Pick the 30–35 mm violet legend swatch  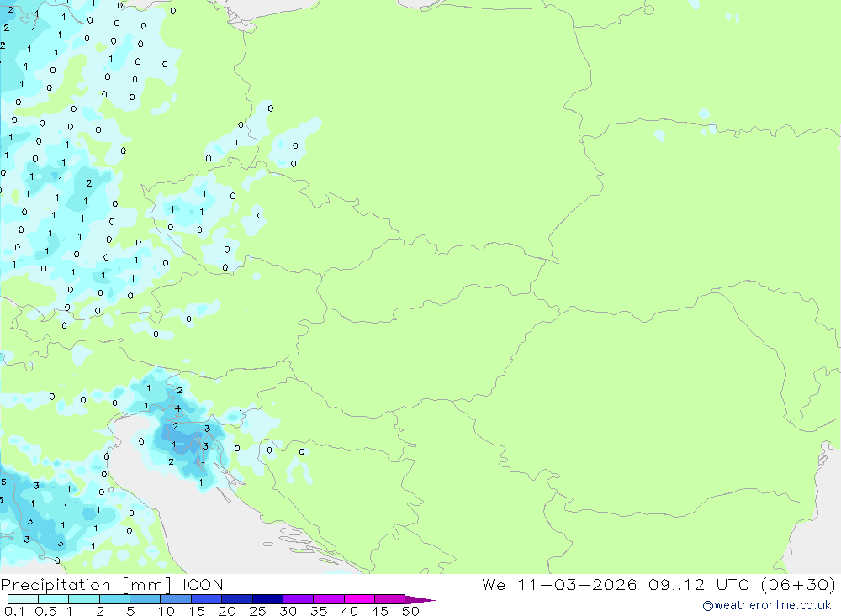click(299, 599)
